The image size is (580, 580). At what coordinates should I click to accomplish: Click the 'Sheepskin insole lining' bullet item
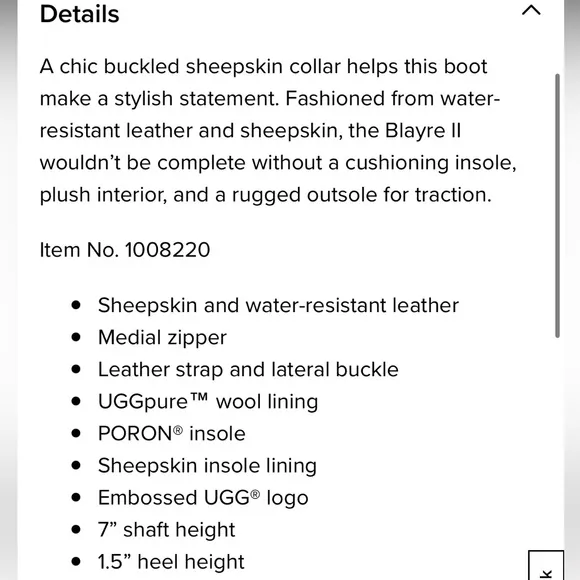coord(207,466)
